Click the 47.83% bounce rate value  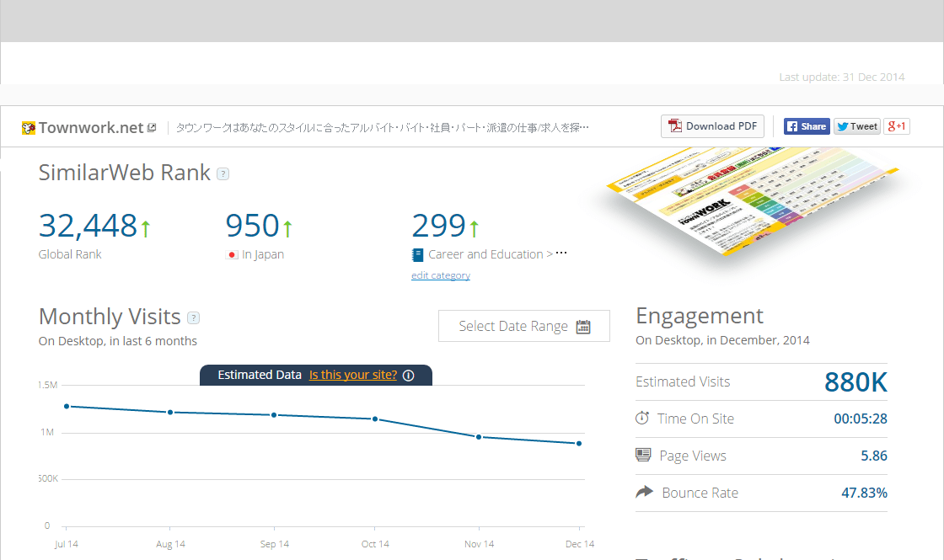(865, 493)
